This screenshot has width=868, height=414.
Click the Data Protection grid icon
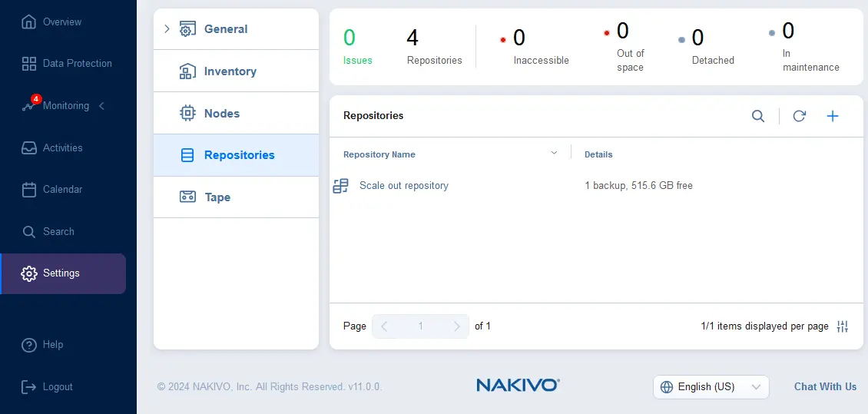click(28, 64)
